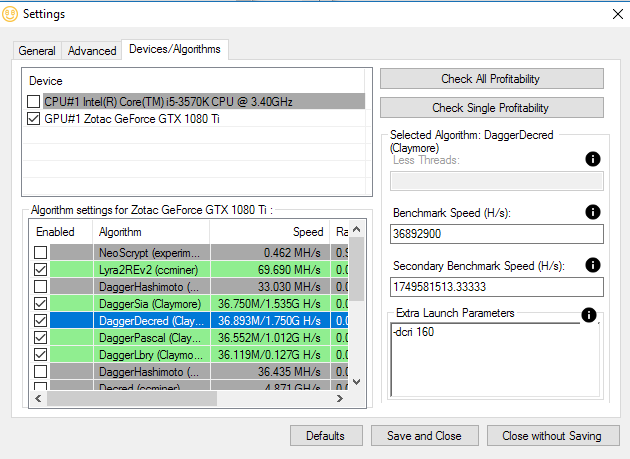
Task: Uncheck the DaggerDecred algorithm checkbox
Action: 40,320
